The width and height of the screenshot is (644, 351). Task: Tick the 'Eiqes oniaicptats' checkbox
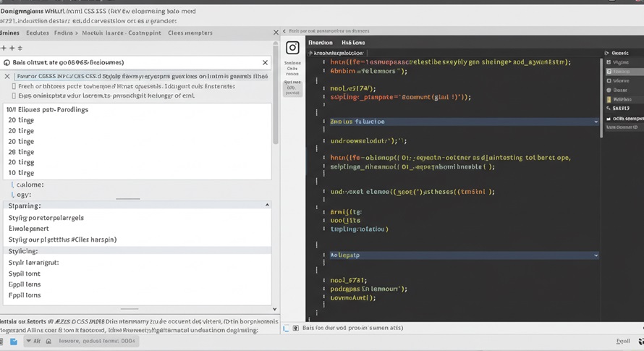tap(14, 96)
